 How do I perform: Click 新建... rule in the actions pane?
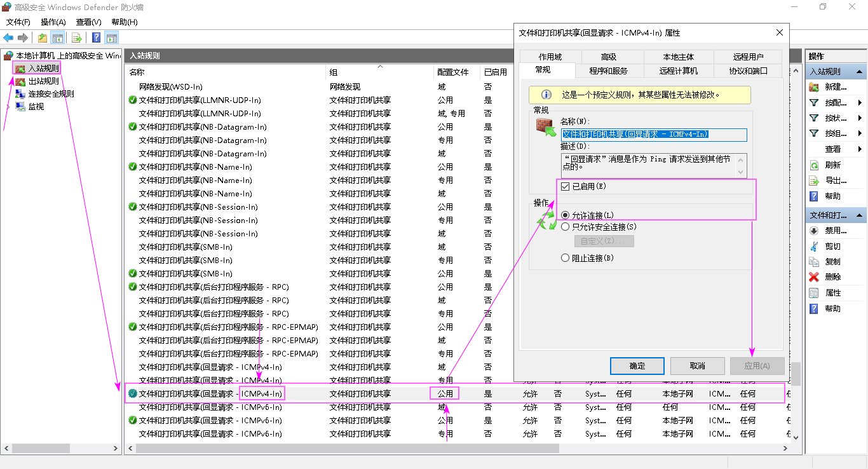[x=836, y=87]
